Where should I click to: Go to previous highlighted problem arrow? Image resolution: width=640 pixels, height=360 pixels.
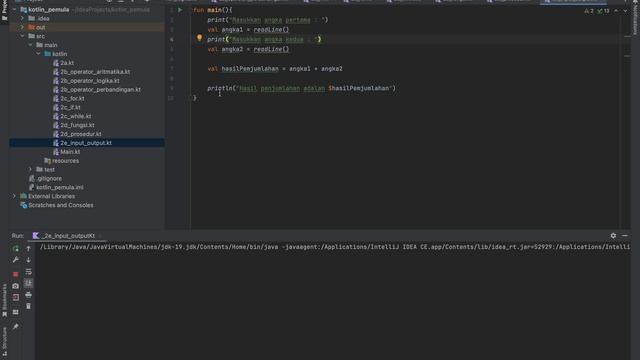pyautogui.click(x=616, y=11)
